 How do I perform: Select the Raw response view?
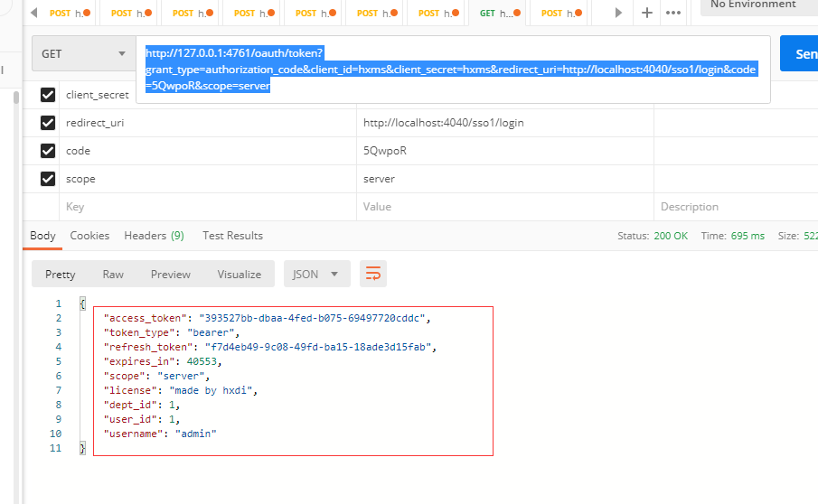[113, 274]
